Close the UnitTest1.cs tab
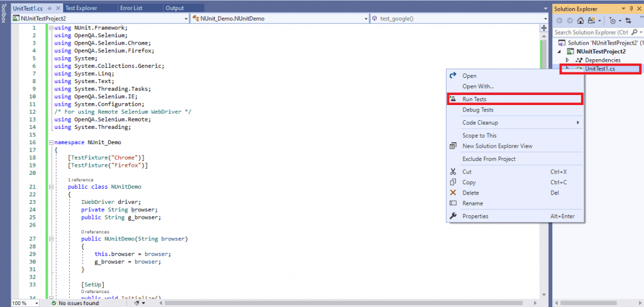 coord(57,8)
